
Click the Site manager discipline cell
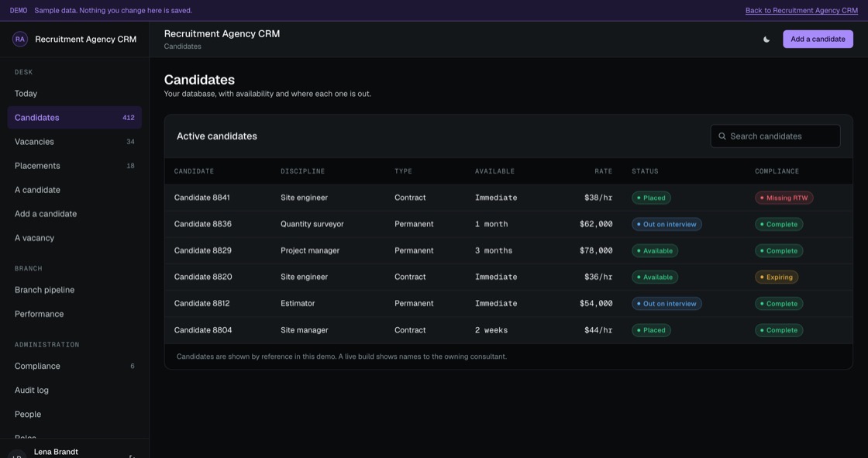click(305, 330)
